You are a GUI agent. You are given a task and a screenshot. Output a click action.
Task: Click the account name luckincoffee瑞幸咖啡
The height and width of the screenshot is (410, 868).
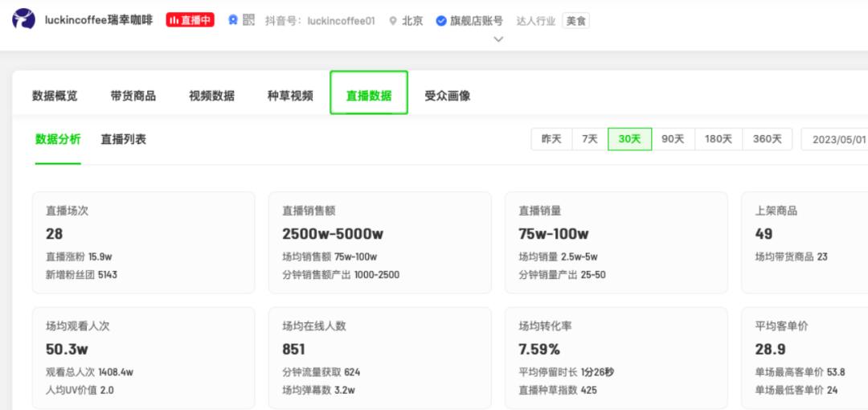point(99,21)
